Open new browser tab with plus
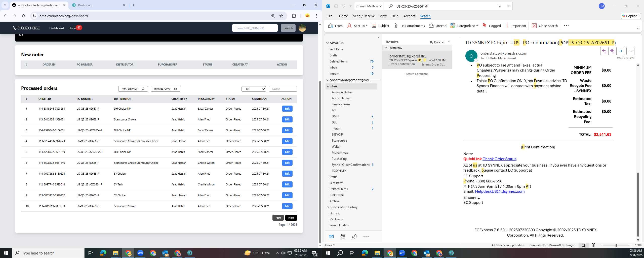Viewport: 644px width, 258px height. pos(133,5)
